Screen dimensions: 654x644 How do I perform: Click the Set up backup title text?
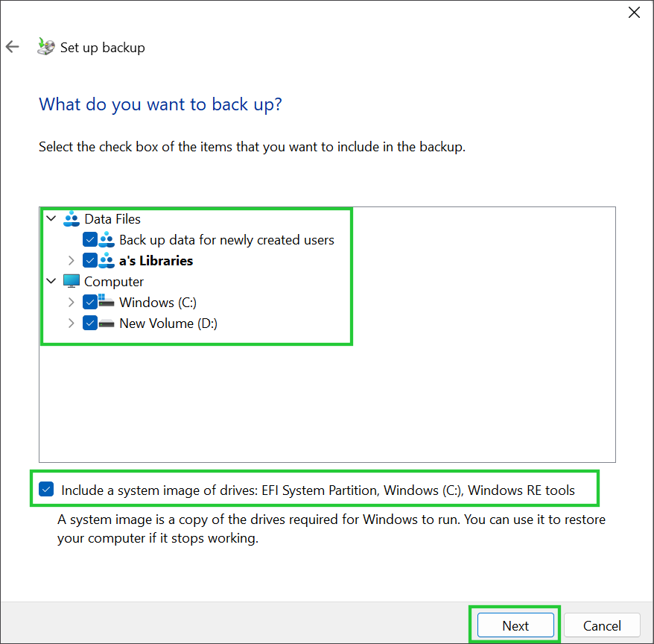click(x=103, y=48)
